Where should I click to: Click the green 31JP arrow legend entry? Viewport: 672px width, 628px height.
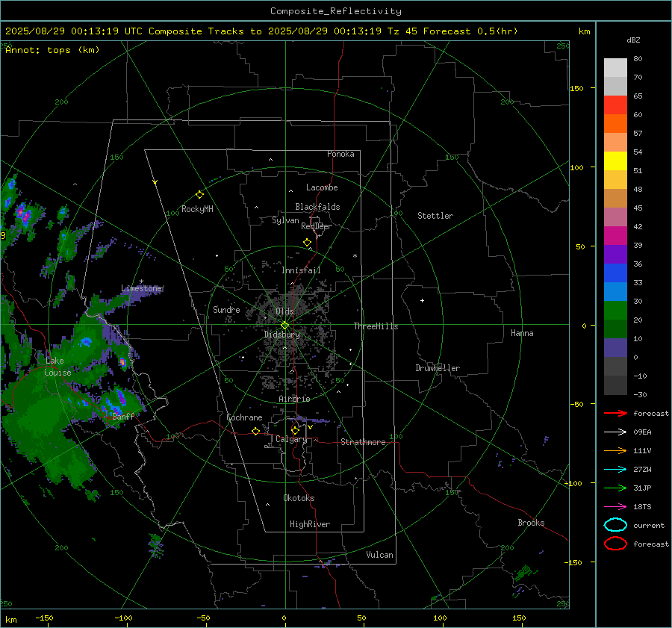coord(615,488)
